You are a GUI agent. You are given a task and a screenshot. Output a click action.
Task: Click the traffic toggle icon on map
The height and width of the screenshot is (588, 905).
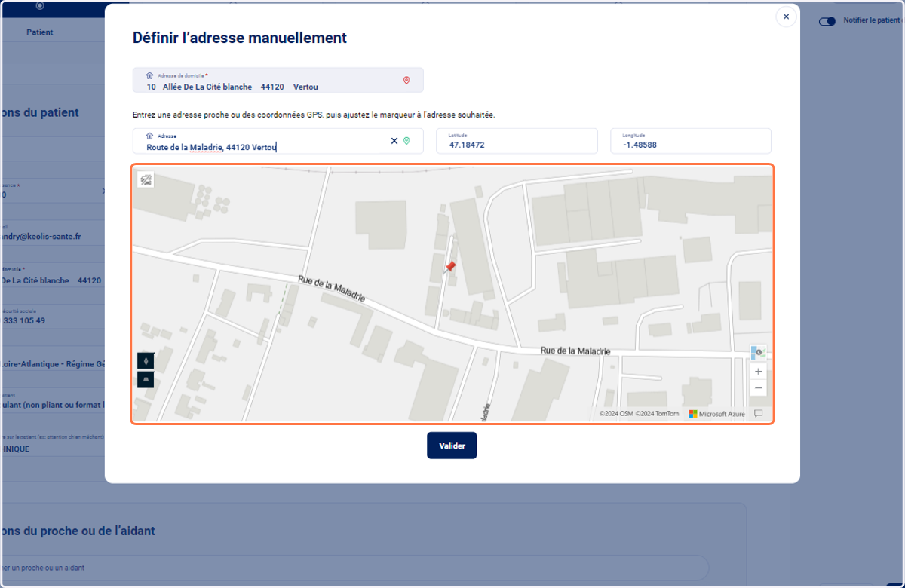pos(146,179)
